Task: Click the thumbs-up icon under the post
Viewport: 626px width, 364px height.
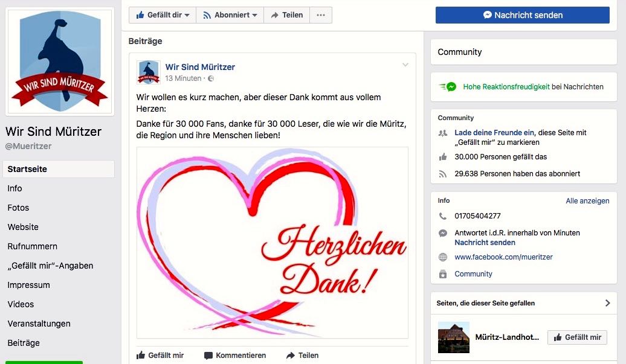Action: coord(141,355)
